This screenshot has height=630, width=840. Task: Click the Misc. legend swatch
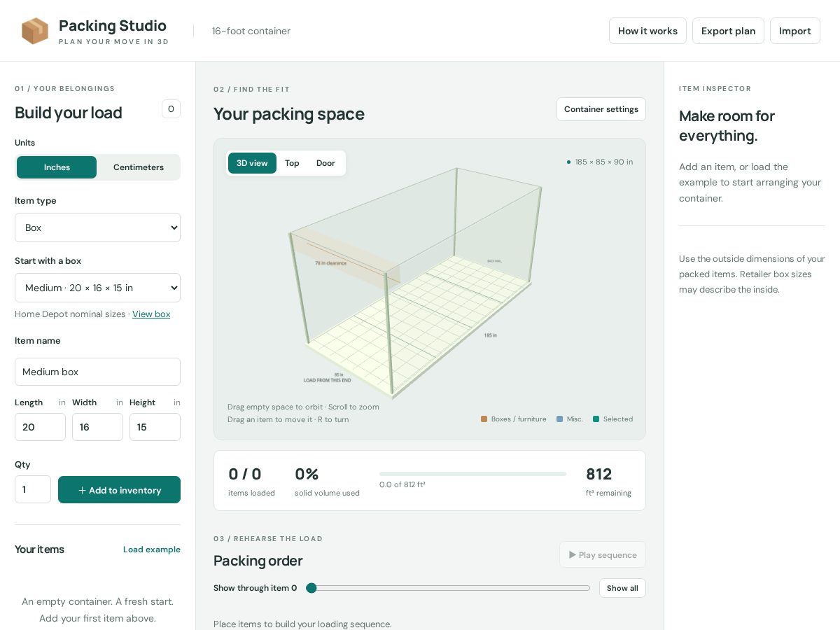tap(559, 419)
